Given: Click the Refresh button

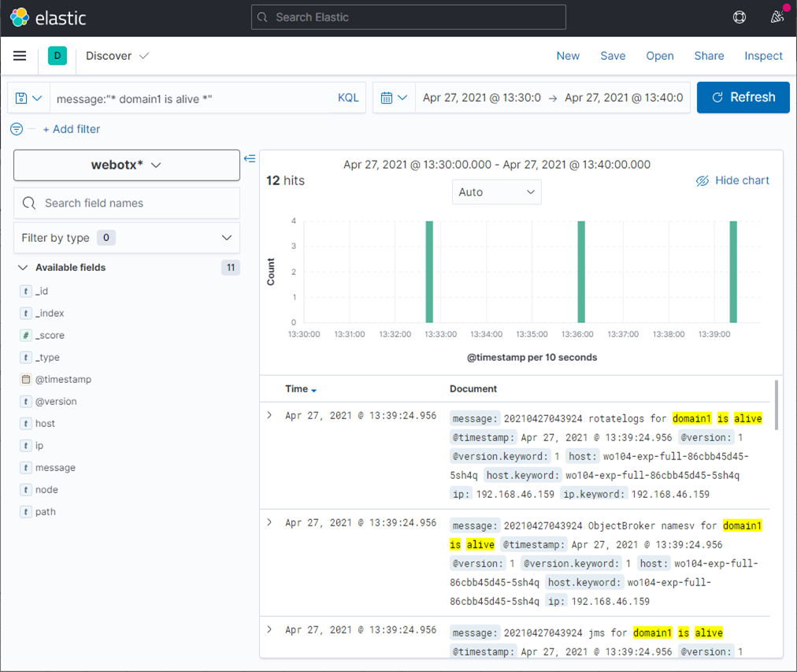Looking at the screenshot, I should point(743,98).
